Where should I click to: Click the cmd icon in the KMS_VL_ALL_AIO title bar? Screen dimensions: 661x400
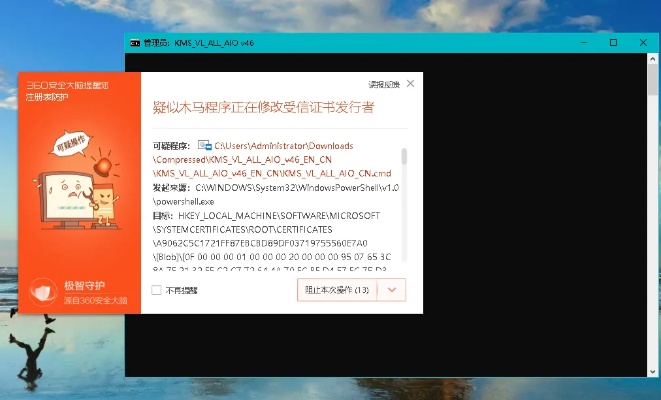[135, 43]
